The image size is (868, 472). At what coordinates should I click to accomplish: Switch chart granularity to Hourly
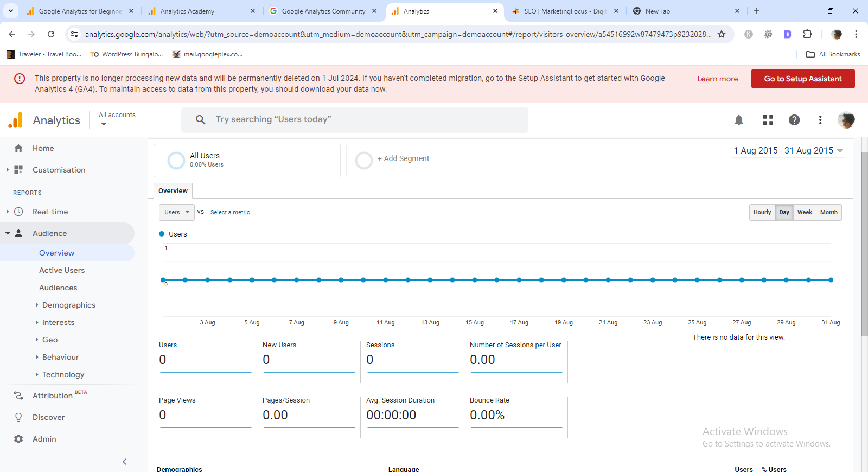click(x=762, y=212)
